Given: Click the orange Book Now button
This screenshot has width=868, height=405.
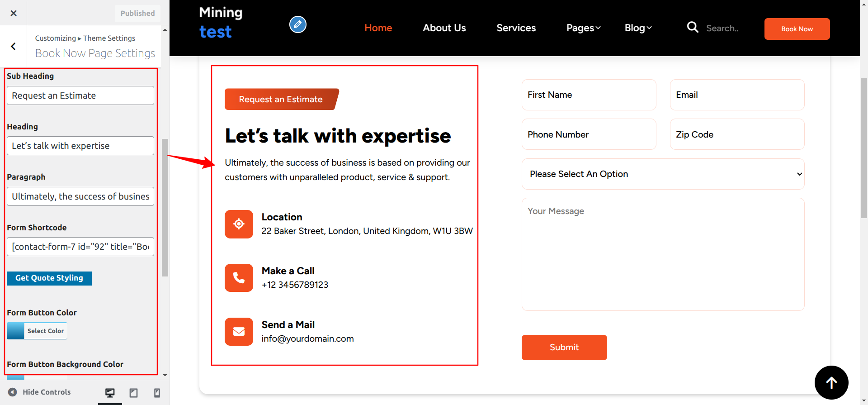Looking at the screenshot, I should pos(797,29).
